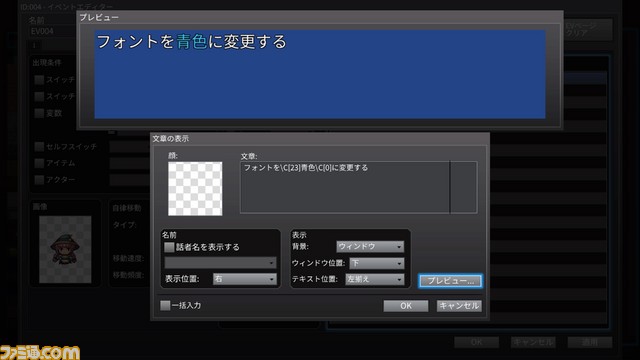Toggle the first スイッチ condition checkbox

(39, 80)
